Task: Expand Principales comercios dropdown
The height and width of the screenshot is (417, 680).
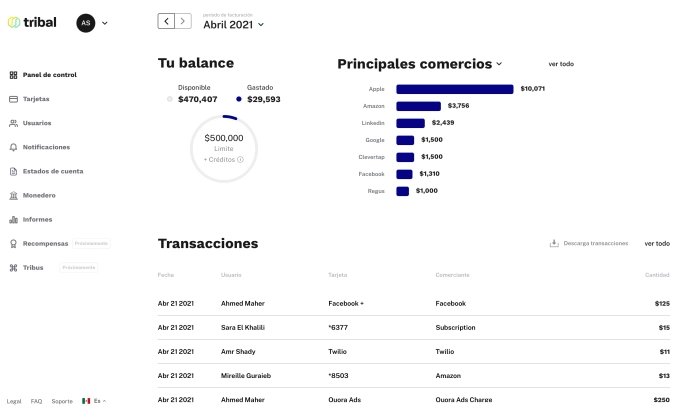Action: coord(499,64)
